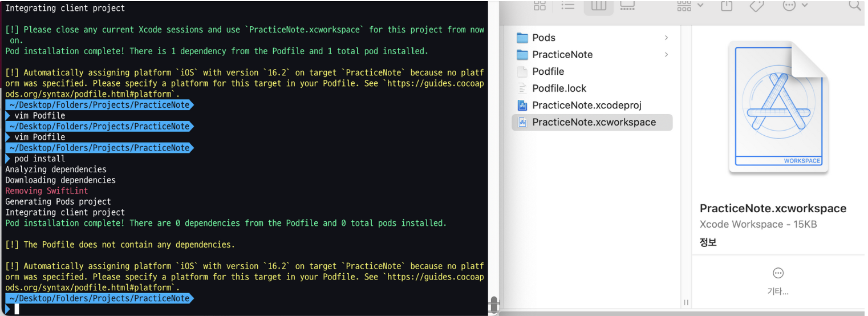Click the blank Podfile document icon
Image resolution: width=868 pixels, height=316 pixels.
tap(522, 71)
